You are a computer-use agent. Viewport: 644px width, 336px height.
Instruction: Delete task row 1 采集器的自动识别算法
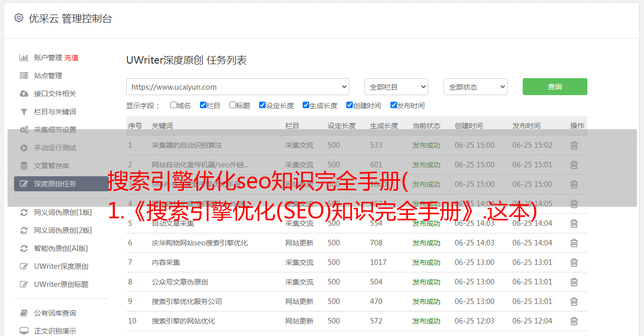[x=574, y=145]
